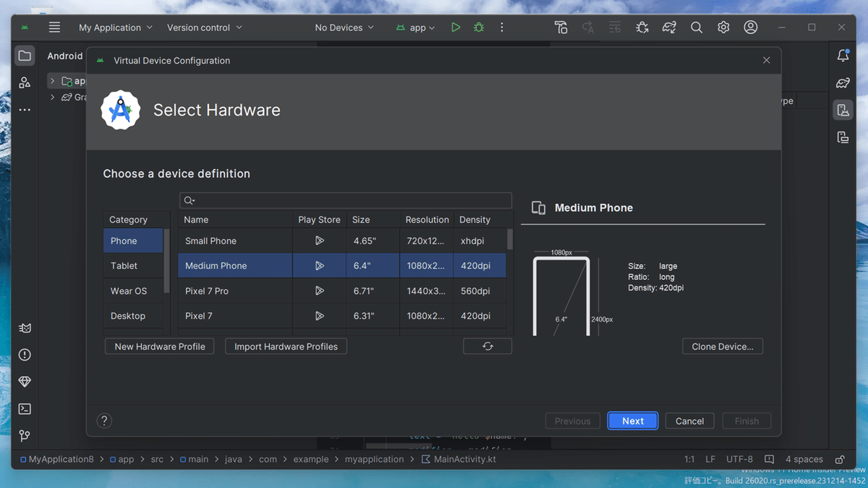Click the New Hardware Profile button
This screenshot has height=488, width=868.
click(x=160, y=346)
